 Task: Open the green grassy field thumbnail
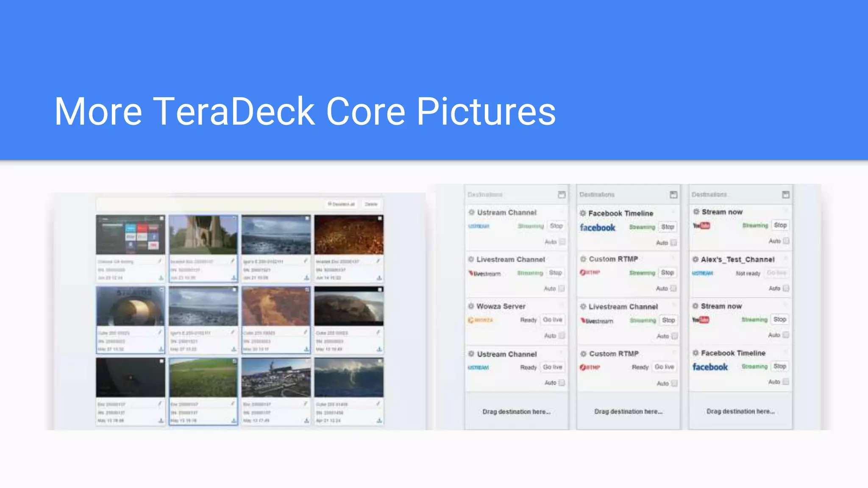[x=203, y=377]
